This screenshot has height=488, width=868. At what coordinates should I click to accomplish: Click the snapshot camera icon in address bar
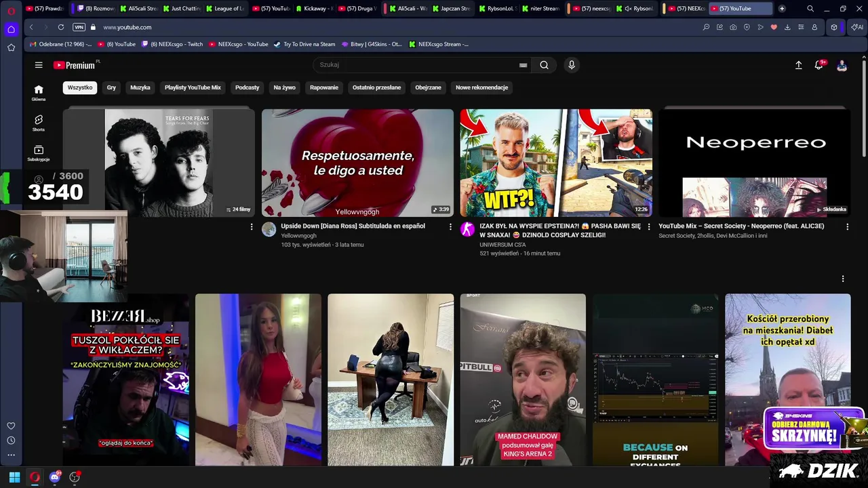coord(733,27)
